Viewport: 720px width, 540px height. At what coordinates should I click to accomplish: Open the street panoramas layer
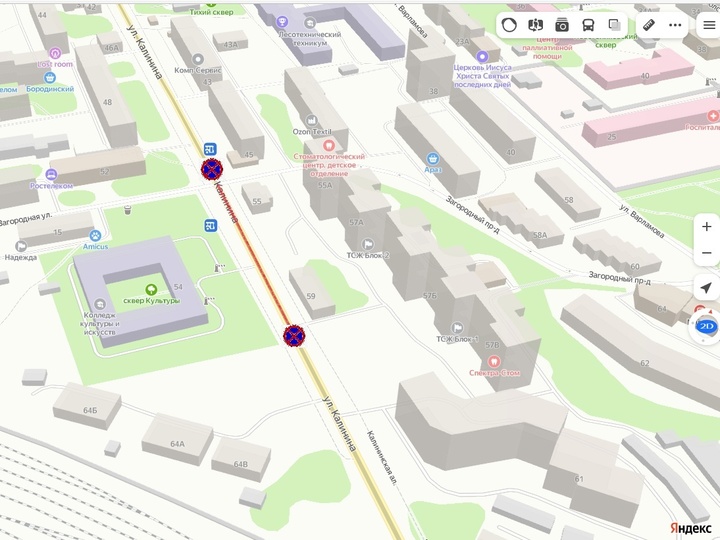[x=562, y=25]
